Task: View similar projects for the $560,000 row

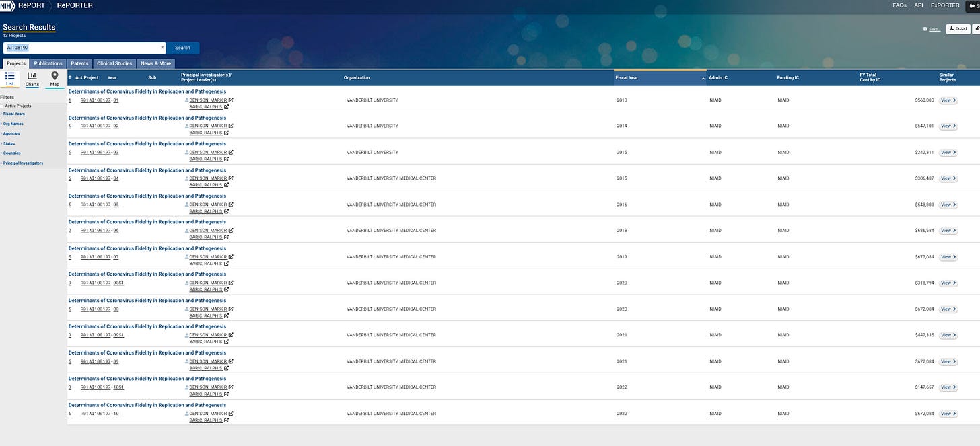Action: tap(948, 100)
